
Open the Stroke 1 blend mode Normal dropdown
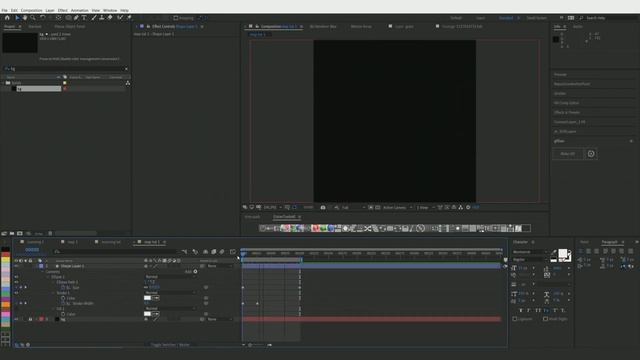pos(170,293)
